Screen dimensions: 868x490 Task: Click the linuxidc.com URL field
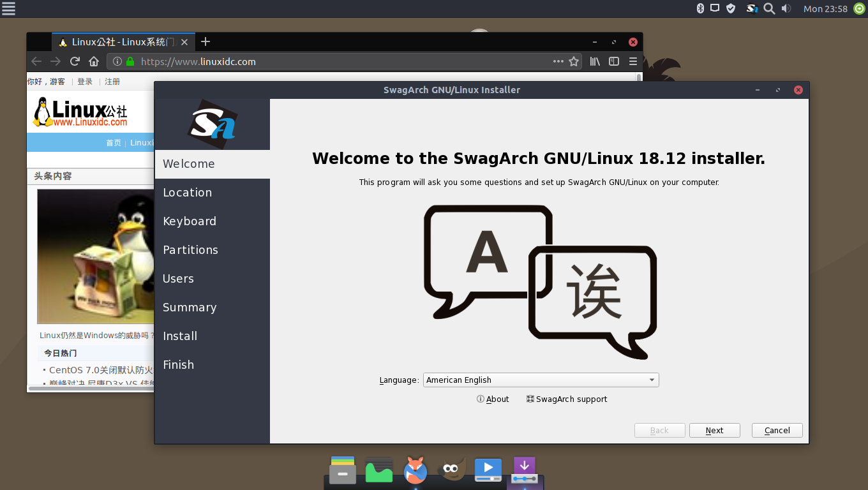click(343, 61)
